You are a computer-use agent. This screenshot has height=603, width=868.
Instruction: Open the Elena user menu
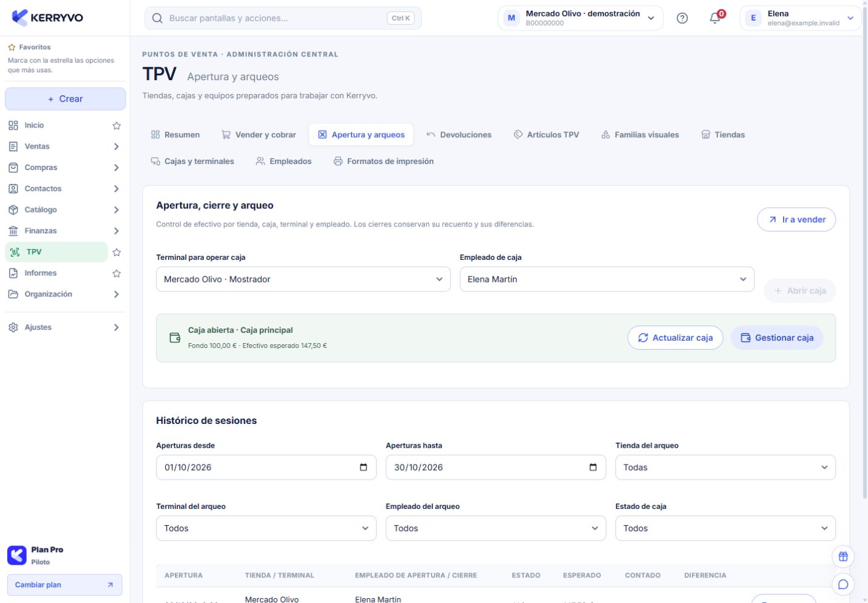[x=800, y=18]
